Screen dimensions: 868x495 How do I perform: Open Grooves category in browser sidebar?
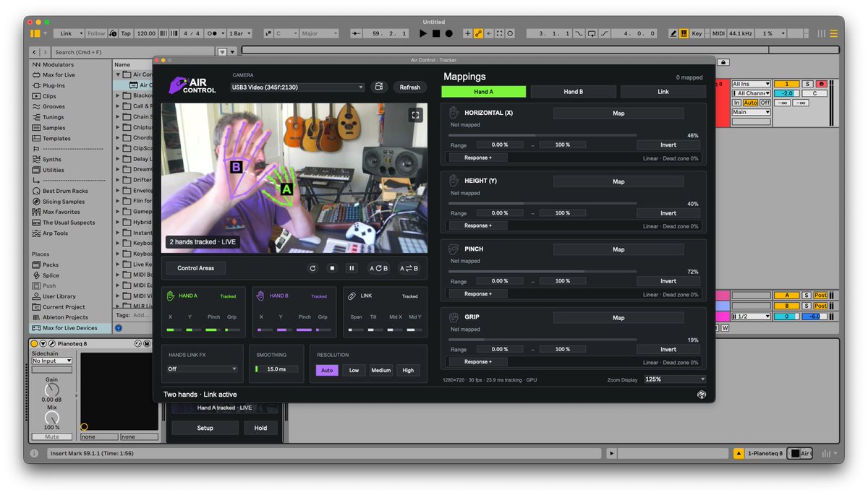coord(54,107)
